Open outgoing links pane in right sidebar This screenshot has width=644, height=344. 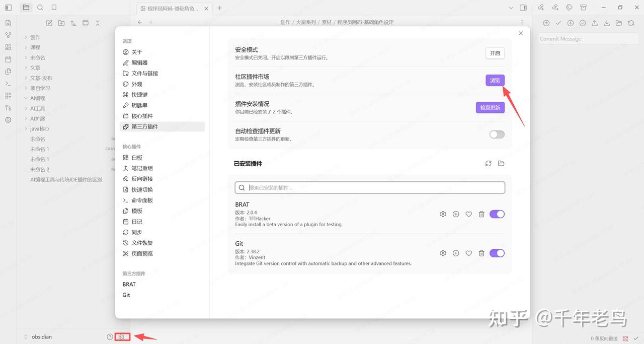point(555,8)
